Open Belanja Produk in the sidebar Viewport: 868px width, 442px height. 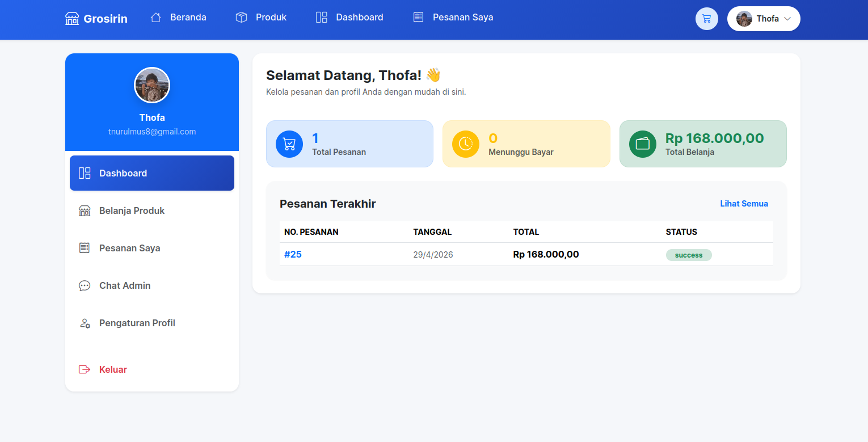tap(152, 211)
